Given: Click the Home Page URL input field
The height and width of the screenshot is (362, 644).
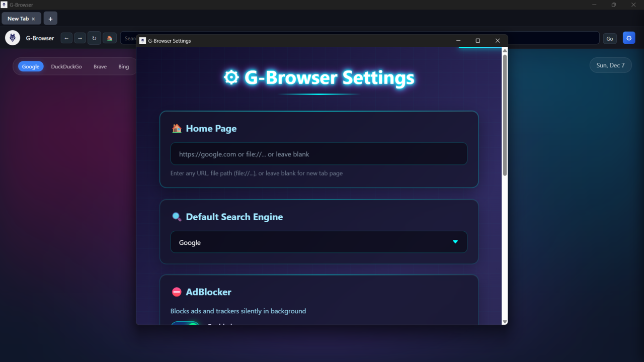Looking at the screenshot, I should [x=318, y=154].
